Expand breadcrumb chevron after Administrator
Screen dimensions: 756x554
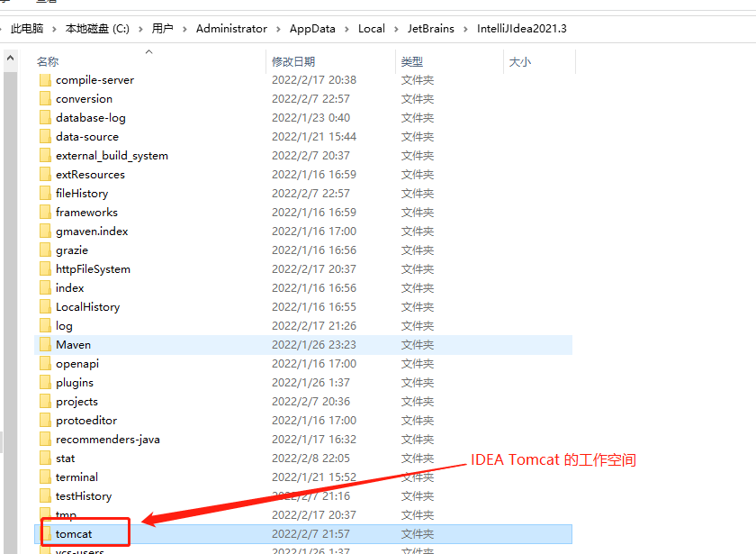(278, 30)
